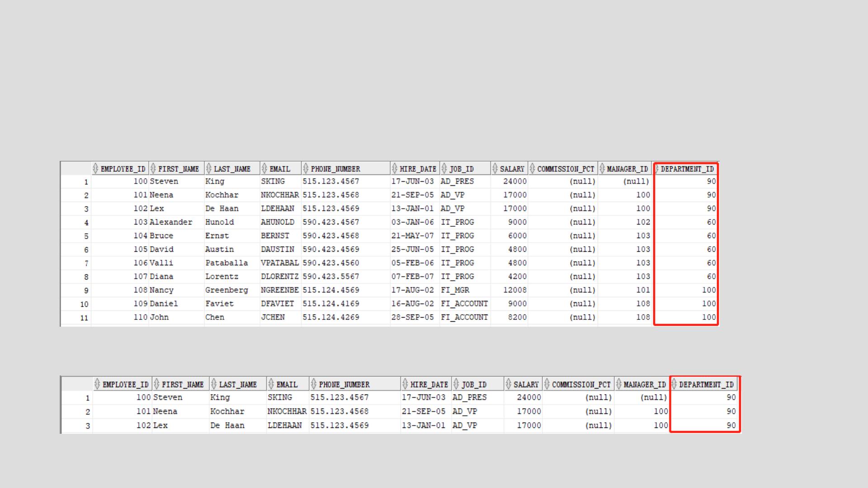Click sort icon beside EMPLOYEE_ID in eleven-row table
The height and width of the screenshot is (488, 868).
(95, 169)
